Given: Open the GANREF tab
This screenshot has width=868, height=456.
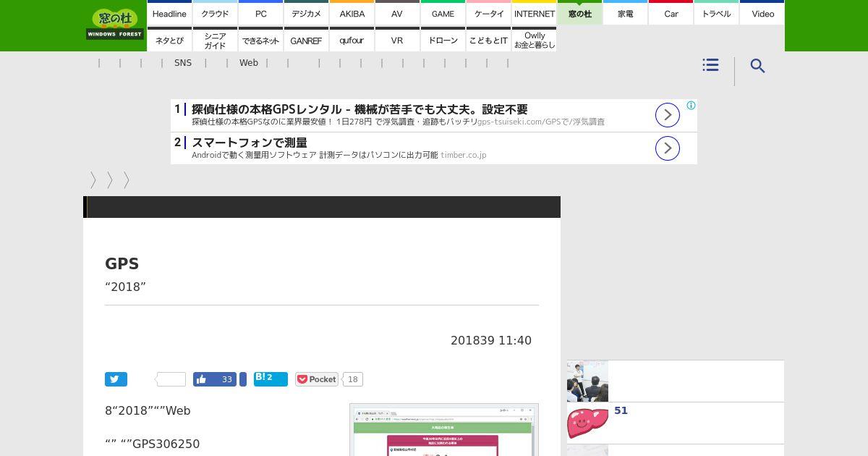Looking at the screenshot, I should (x=306, y=40).
